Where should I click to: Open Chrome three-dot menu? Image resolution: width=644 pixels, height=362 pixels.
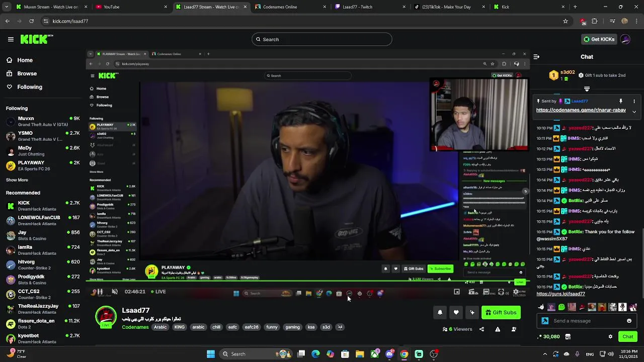[x=636, y=21]
